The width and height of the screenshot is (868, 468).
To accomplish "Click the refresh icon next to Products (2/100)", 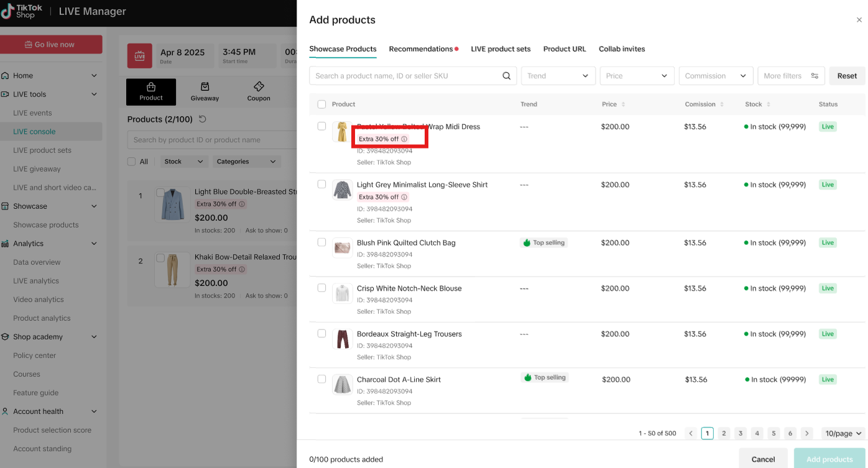I will coord(202,119).
